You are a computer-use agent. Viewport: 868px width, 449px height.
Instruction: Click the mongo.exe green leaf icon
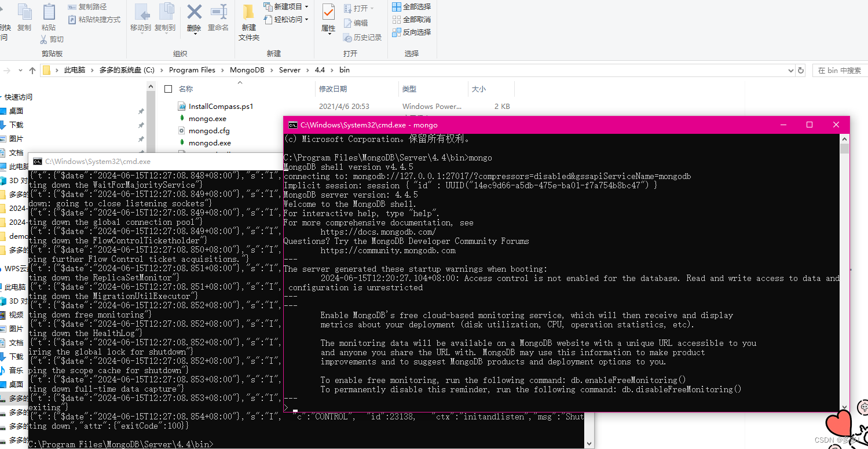tap(182, 118)
